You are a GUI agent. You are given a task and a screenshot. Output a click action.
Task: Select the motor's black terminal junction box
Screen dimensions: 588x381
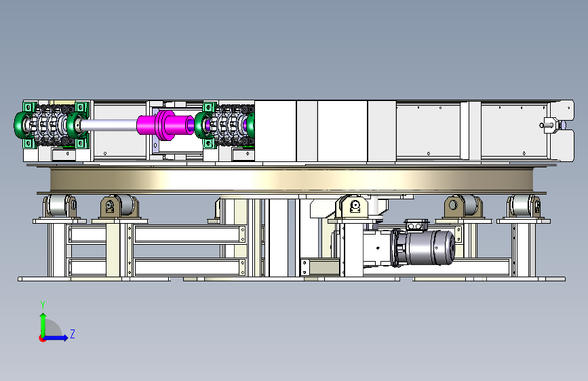pos(416,225)
